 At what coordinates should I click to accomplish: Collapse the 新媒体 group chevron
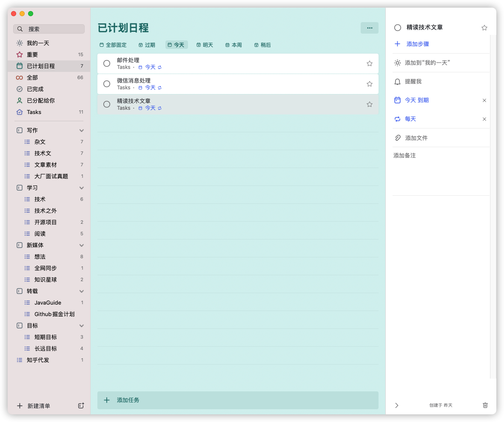pyautogui.click(x=82, y=245)
